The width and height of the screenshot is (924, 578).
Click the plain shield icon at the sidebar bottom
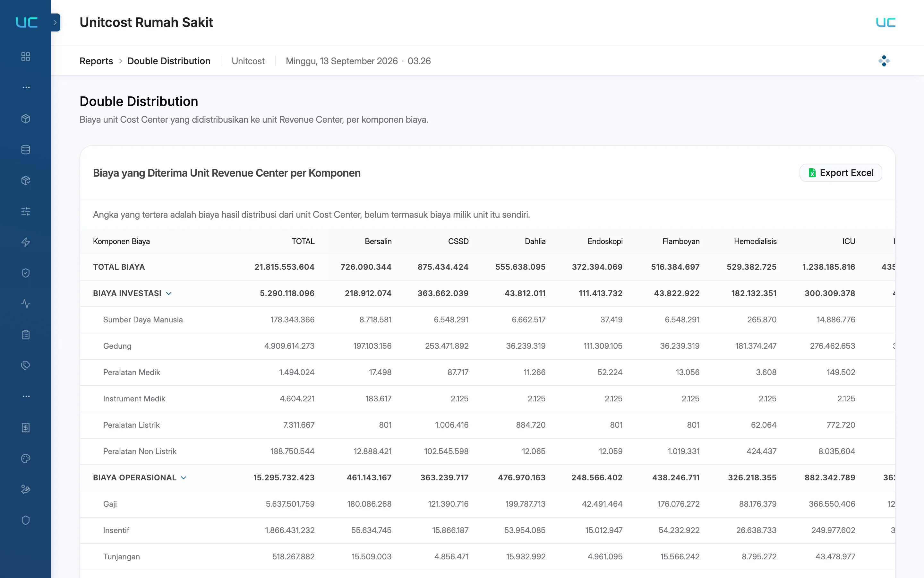point(26,520)
